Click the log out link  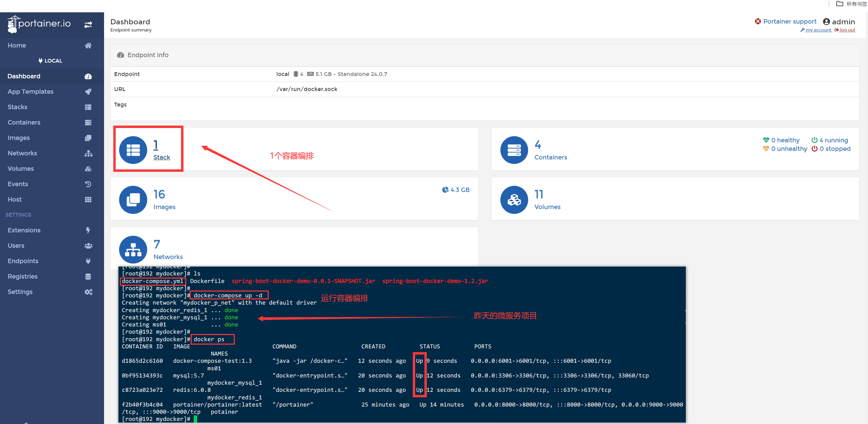pyautogui.click(x=845, y=30)
